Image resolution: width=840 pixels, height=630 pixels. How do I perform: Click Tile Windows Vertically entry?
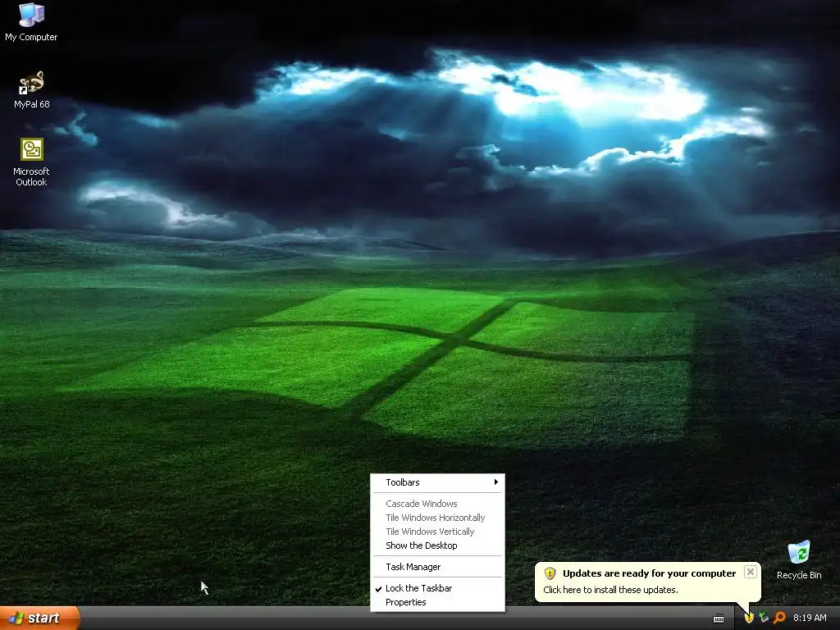click(x=438, y=532)
